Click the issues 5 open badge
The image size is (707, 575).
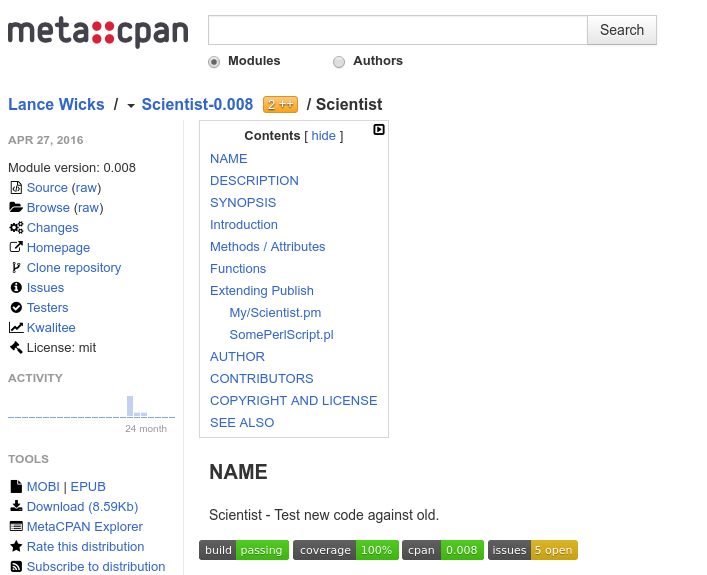[533, 550]
